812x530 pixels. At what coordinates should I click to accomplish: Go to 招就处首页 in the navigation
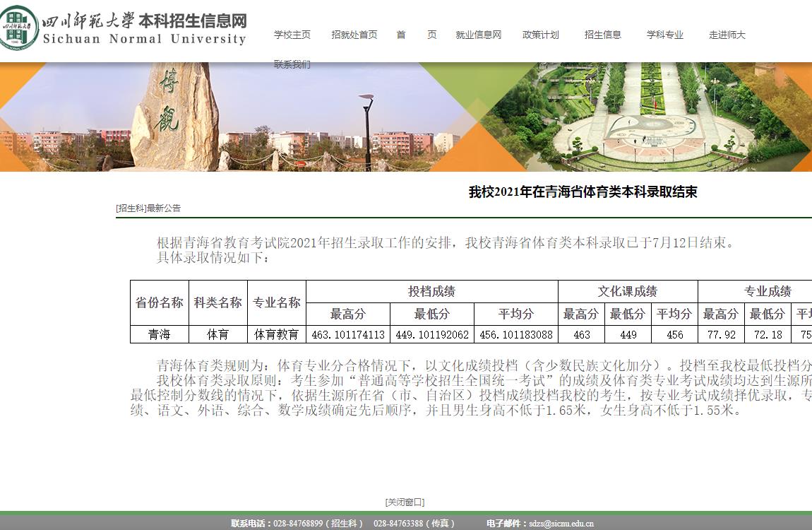tap(354, 35)
